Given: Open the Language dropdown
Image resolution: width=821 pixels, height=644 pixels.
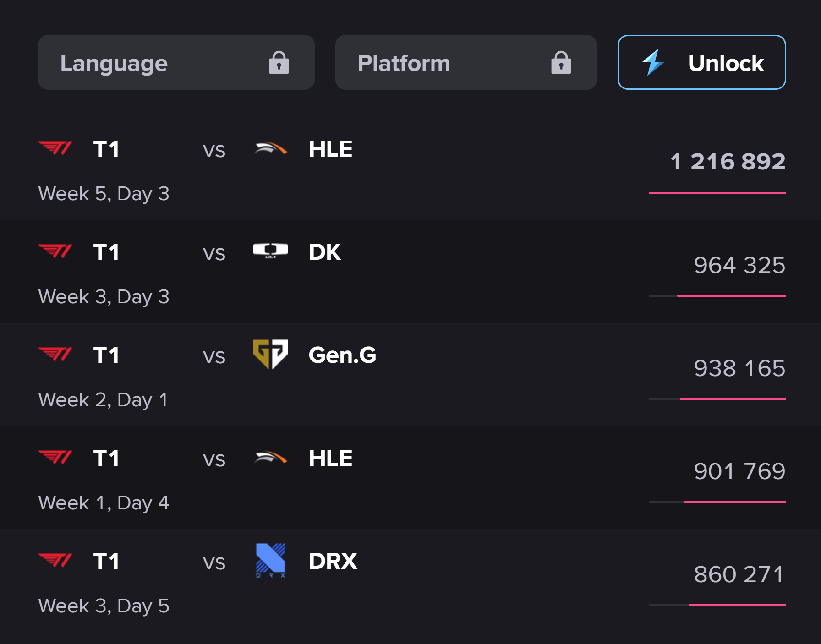Looking at the screenshot, I should 176,62.
